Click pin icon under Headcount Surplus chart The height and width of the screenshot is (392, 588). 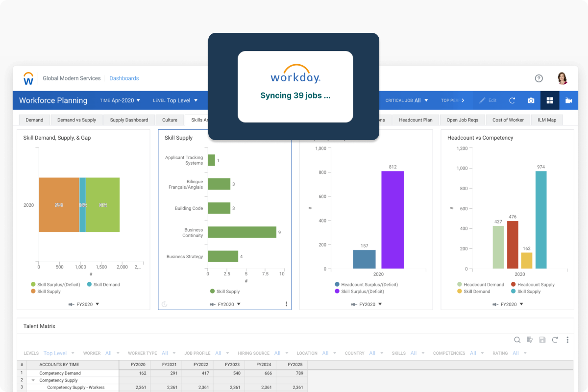pyautogui.click(x=354, y=304)
